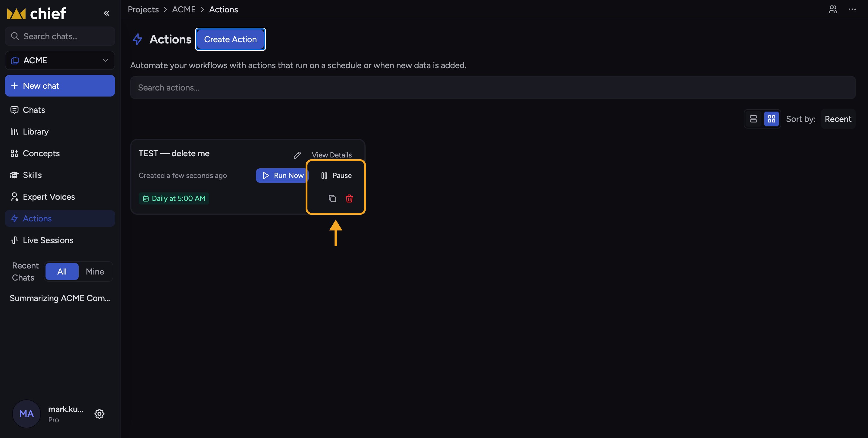
Task: Open Expert Voices
Action: point(60,197)
